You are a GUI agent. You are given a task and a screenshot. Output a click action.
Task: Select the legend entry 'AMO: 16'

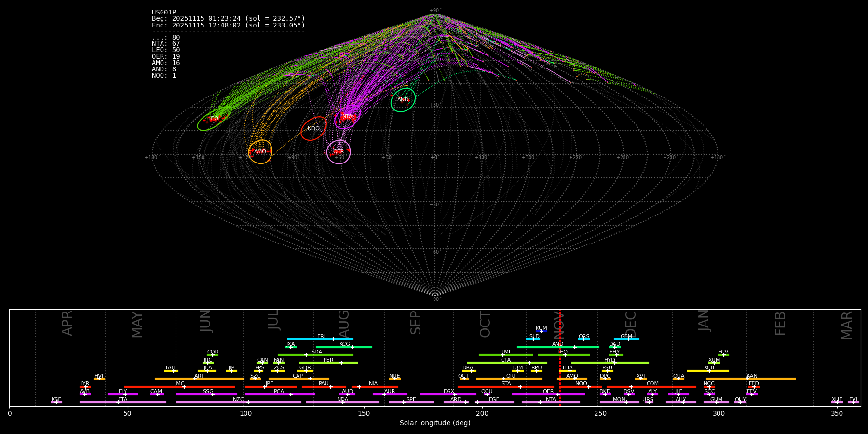[x=166, y=63]
